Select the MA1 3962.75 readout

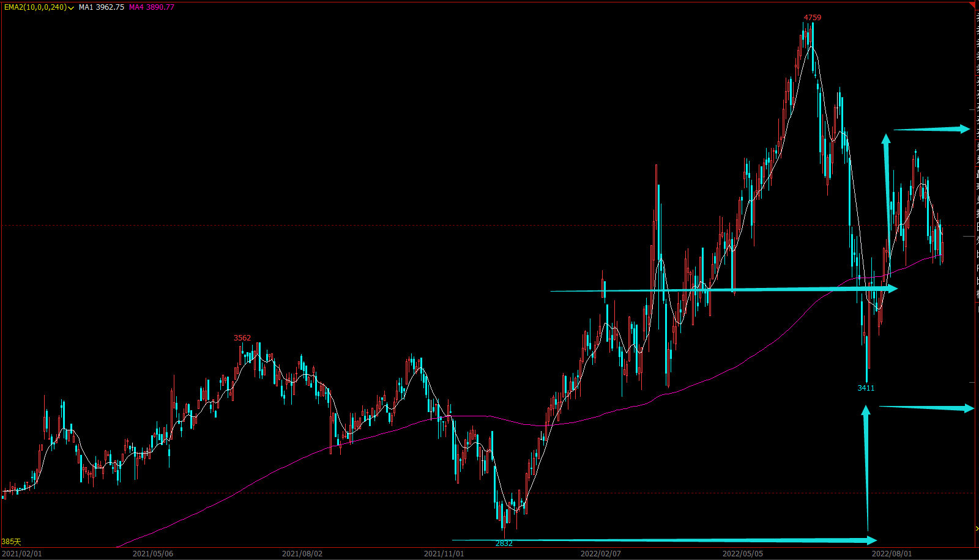point(102,7)
